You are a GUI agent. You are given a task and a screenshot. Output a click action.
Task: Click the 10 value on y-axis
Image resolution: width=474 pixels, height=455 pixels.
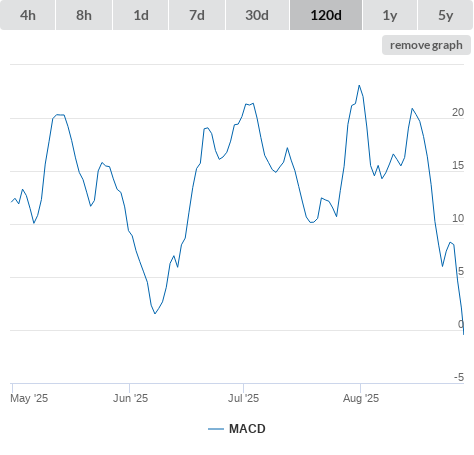click(458, 218)
